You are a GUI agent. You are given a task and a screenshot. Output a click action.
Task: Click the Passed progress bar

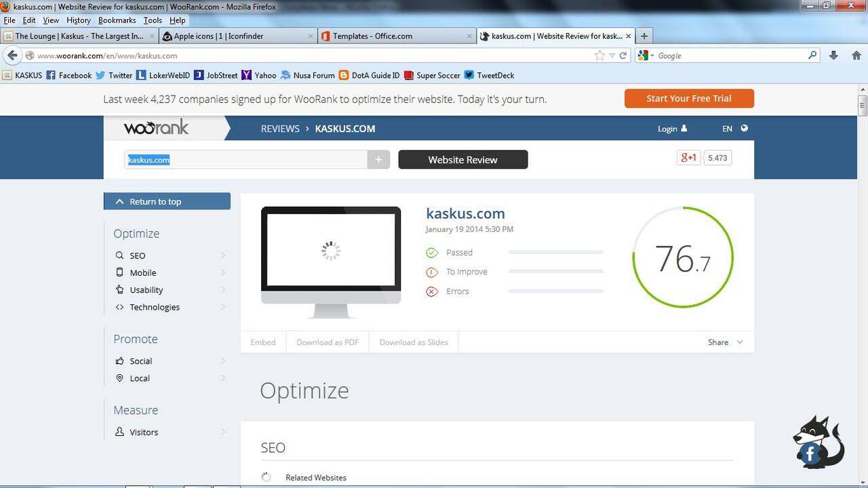pos(556,252)
